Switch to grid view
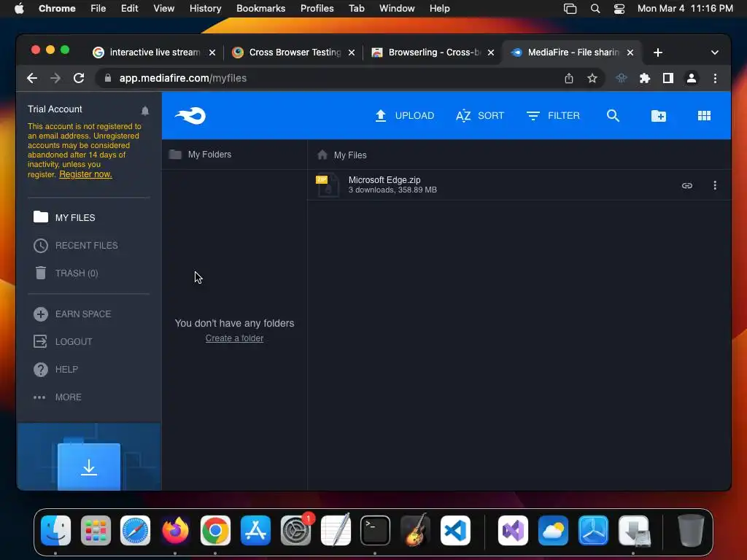This screenshot has width=747, height=560. click(x=704, y=116)
